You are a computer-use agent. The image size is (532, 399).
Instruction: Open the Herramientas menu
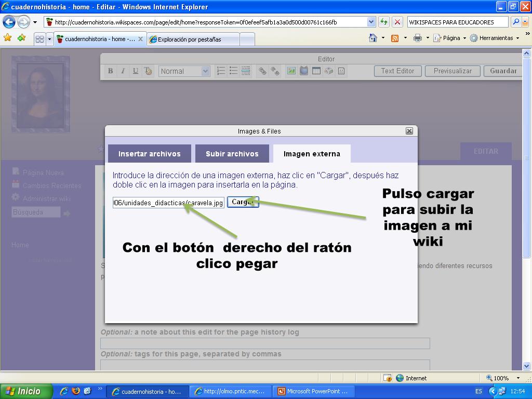(495, 38)
